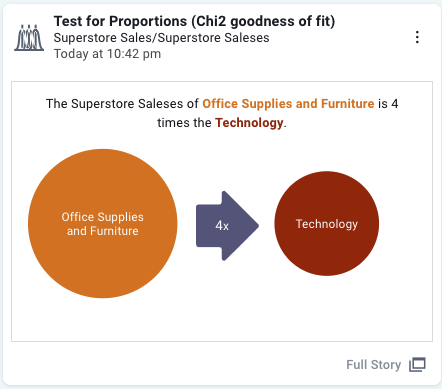The height and width of the screenshot is (389, 442).
Task: Click the Full Story text label
Action: (x=374, y=365)
